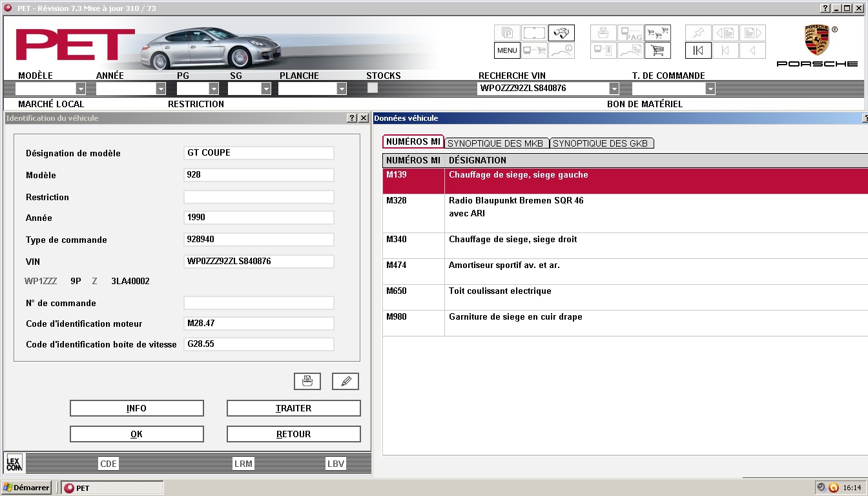
Task: Click the Désignation de modèle field
Action: pos(259,153)
